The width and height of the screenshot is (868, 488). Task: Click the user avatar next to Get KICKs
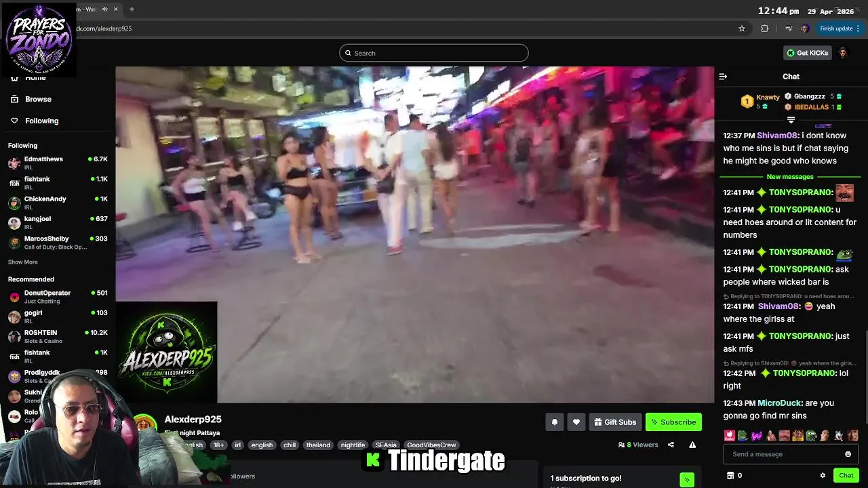pyautogui.click(x=842, y=53)
